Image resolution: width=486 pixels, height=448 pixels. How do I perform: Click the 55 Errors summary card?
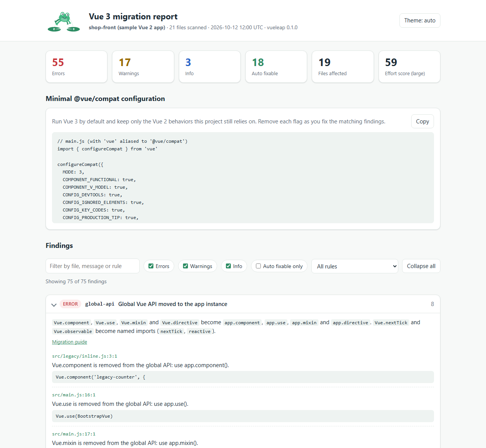tap(76, 66)
